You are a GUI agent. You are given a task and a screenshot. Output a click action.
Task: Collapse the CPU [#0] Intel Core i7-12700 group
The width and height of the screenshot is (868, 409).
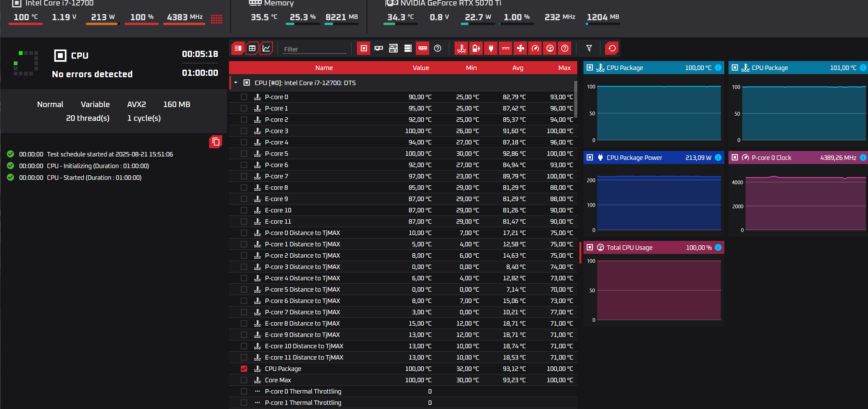[236, 83]
